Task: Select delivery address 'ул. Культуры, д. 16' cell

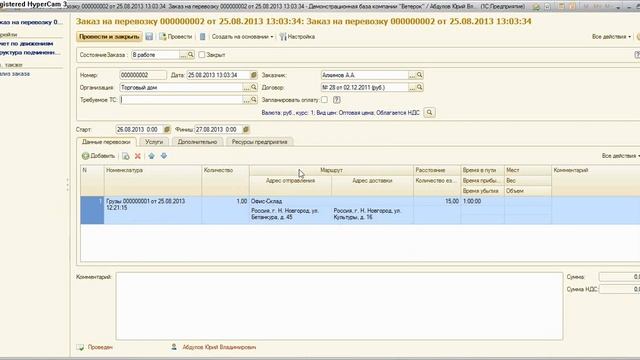Action: [372, 214]
